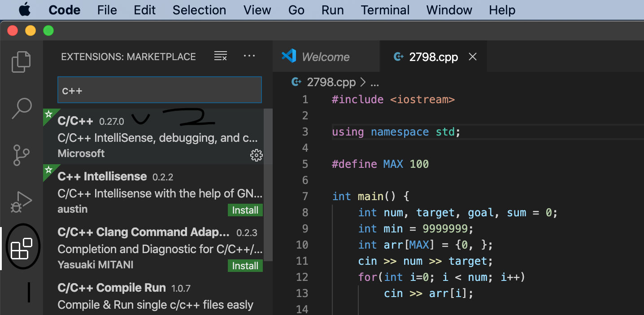Click the C/C++ version number 0.27.0
Viewport: 644px width, 315px height.
click(112, 121)
